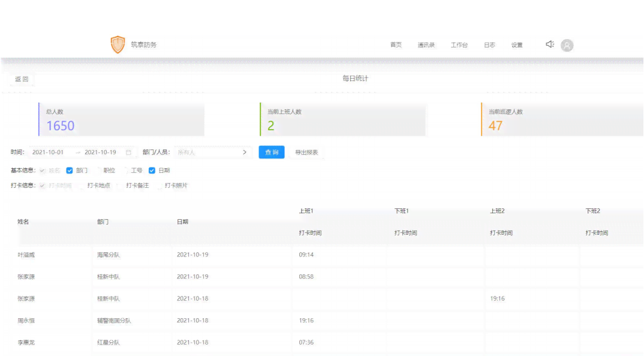Click the 07:36 clock-in time cell

[x=306, y=342]
